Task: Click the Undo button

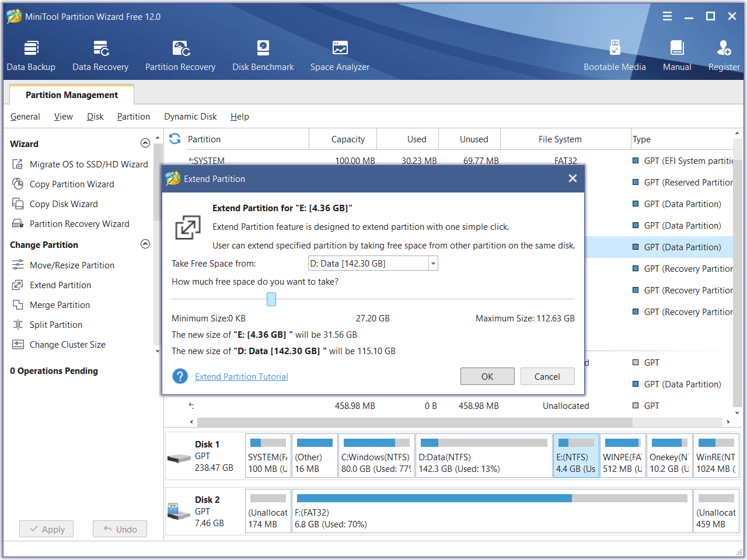Action: tap(120, 529)
